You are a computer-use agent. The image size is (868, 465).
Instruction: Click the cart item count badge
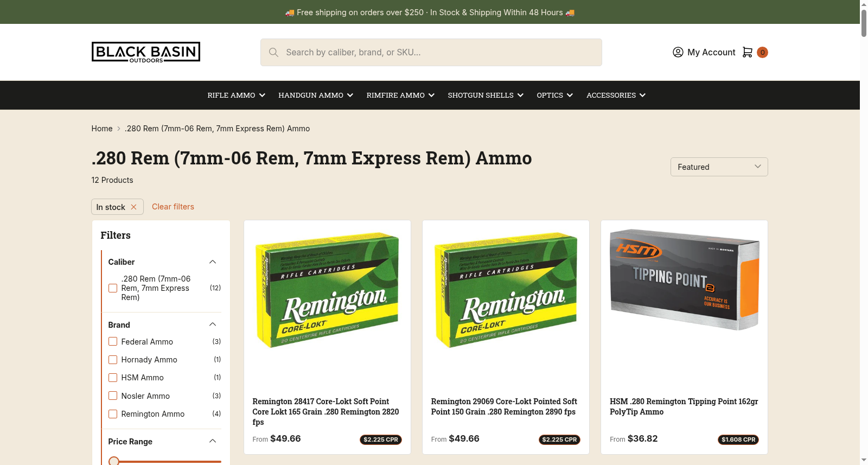point(762,52)
